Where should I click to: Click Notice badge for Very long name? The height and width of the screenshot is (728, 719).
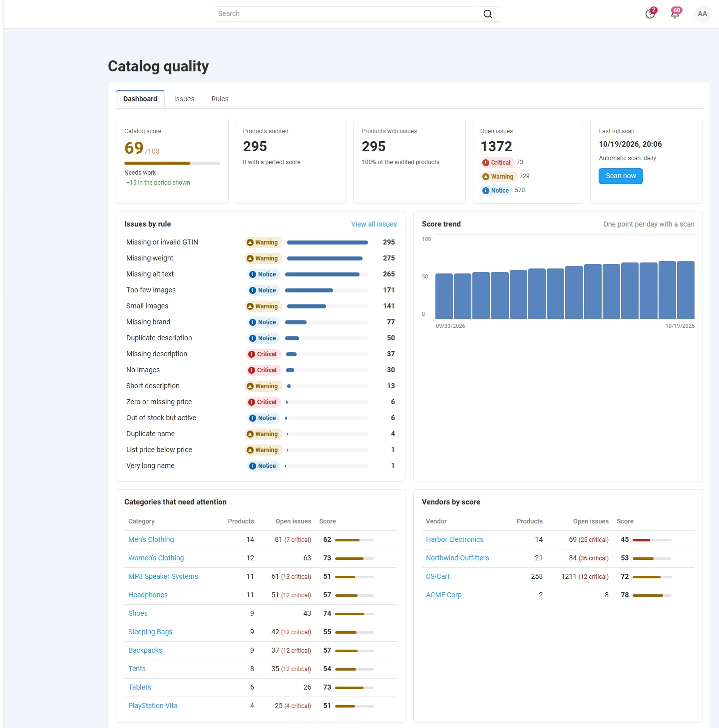click(x=263, y=466)
